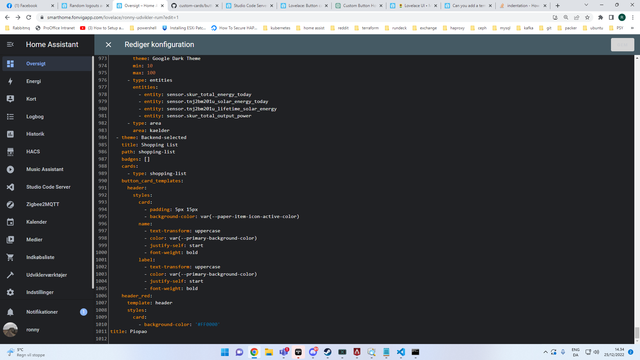640x360 pixels.
Task: Open the powershell bookmark folder
Action: point(143,28)
